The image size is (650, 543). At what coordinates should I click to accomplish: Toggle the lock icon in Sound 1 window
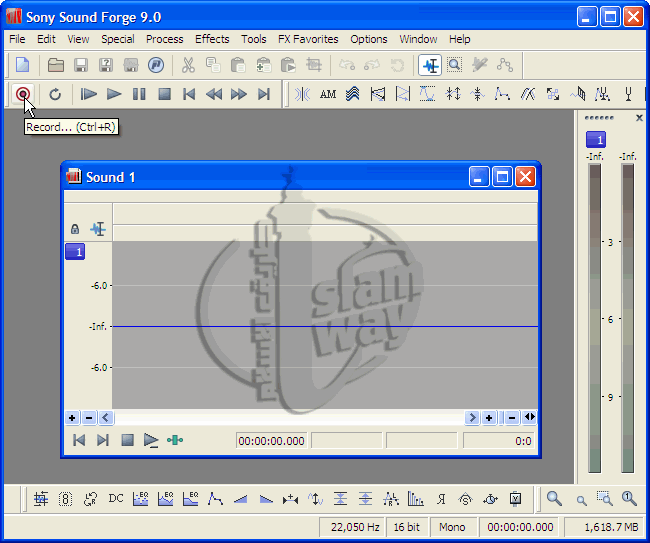coord(75,229)
